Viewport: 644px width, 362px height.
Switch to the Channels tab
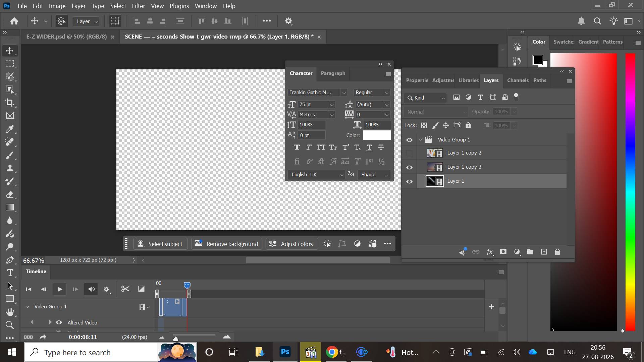tap(518, 80)
